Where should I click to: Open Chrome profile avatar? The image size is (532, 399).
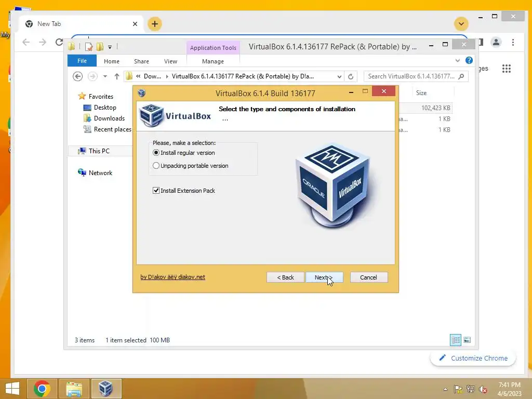click(x=496, y=42)
